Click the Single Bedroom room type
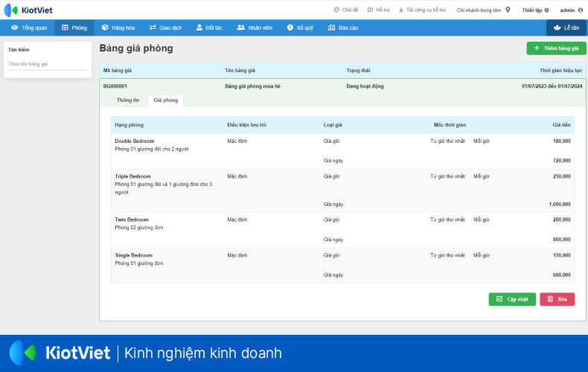The image size is (588, 372). point(133,255)
